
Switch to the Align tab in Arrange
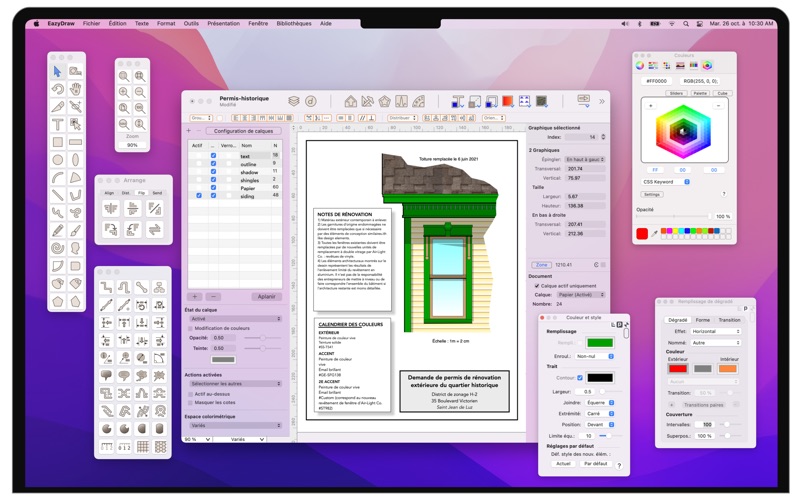[109, 193]
